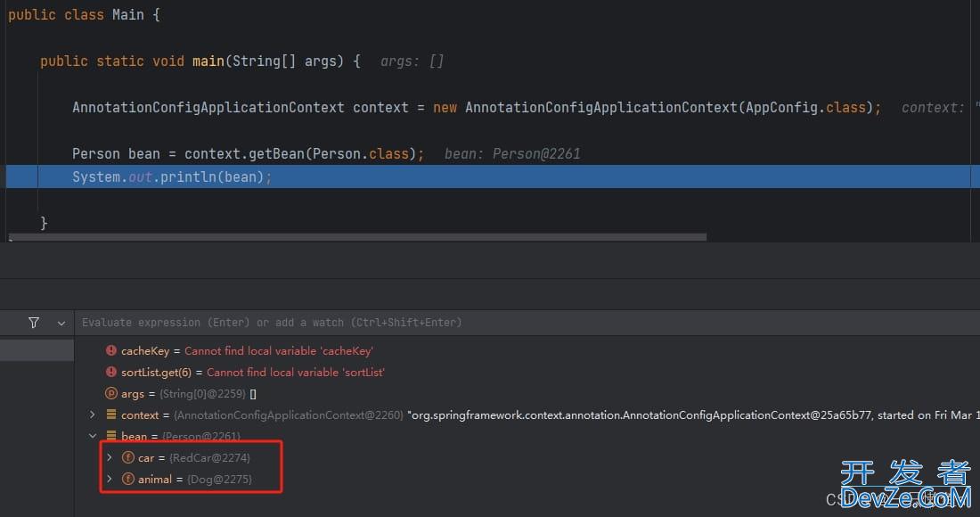
Task: Collapse the bean variable node
Action: click(x=93, y=437)
